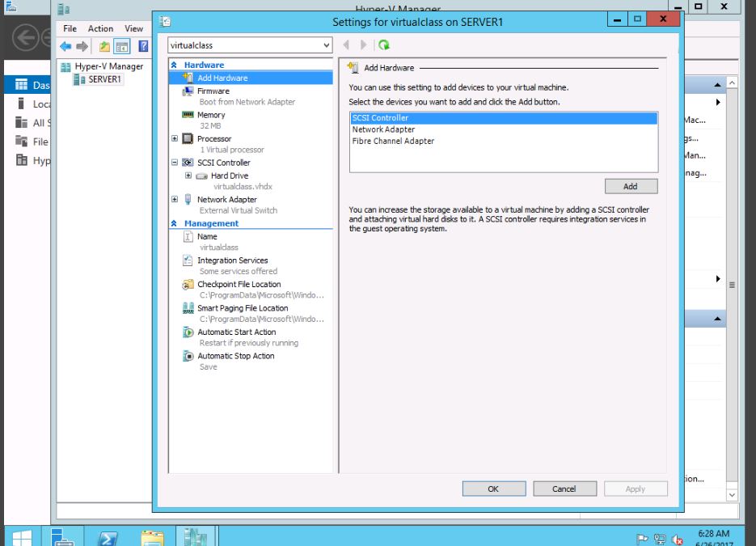
Task: Select Automatic Stop Action setting
Action: tap(236, 356)
